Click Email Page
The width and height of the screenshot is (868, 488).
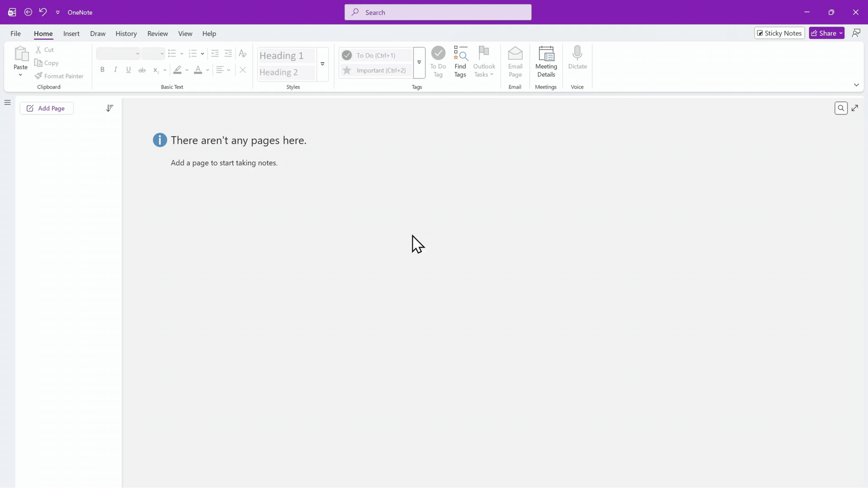[515, 62]
